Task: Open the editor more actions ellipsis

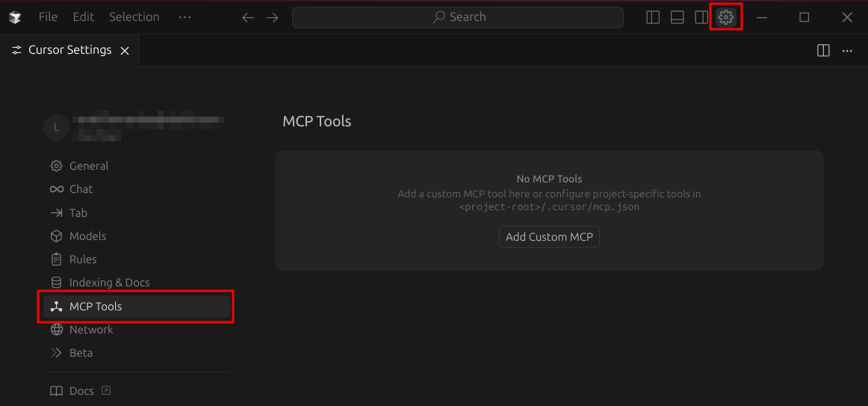Action: coord(847,51)
